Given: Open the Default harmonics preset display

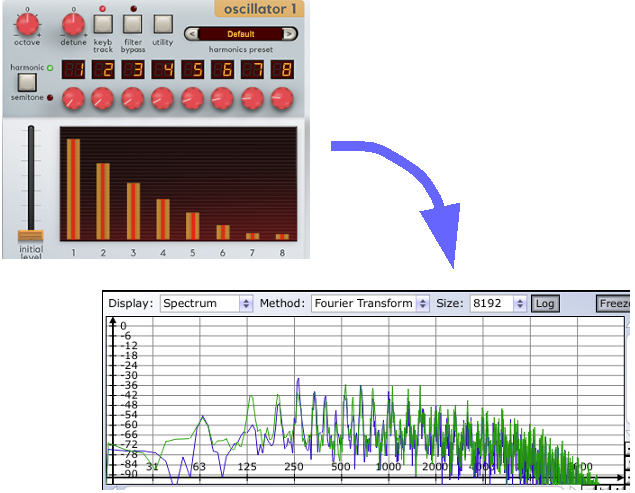Looking at the screenshot, I should (x=241, y=34).
